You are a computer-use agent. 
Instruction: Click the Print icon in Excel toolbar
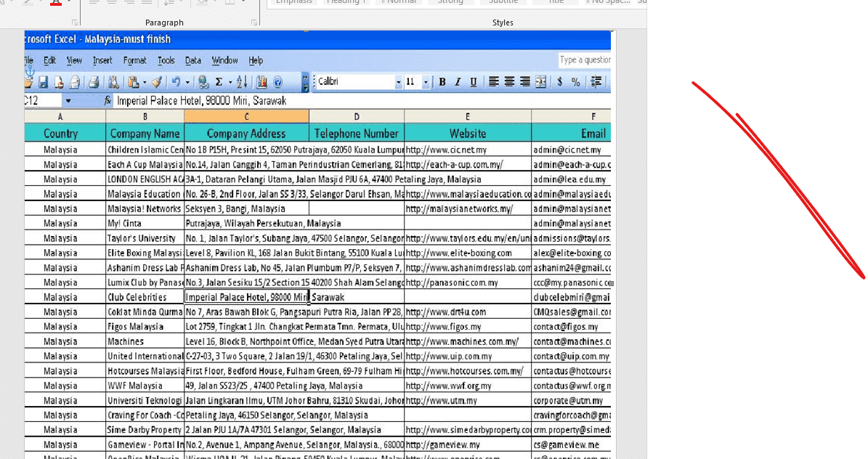(93, 82)
